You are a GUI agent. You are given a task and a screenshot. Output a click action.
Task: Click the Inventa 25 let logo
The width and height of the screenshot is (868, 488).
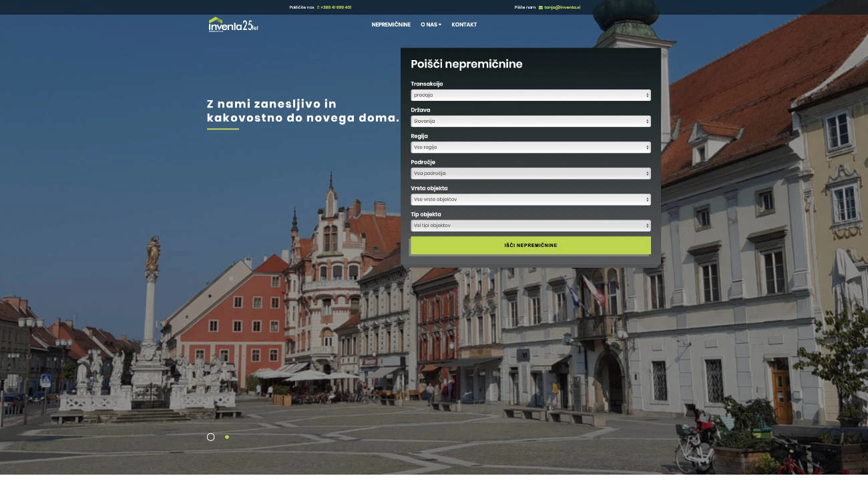click(x=232, y=24)
